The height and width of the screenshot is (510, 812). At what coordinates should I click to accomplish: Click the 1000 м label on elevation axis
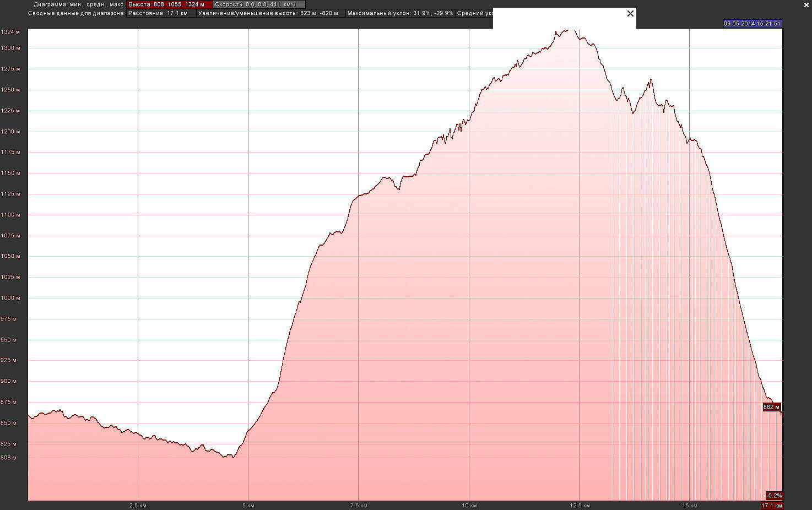tap(10, 298)
